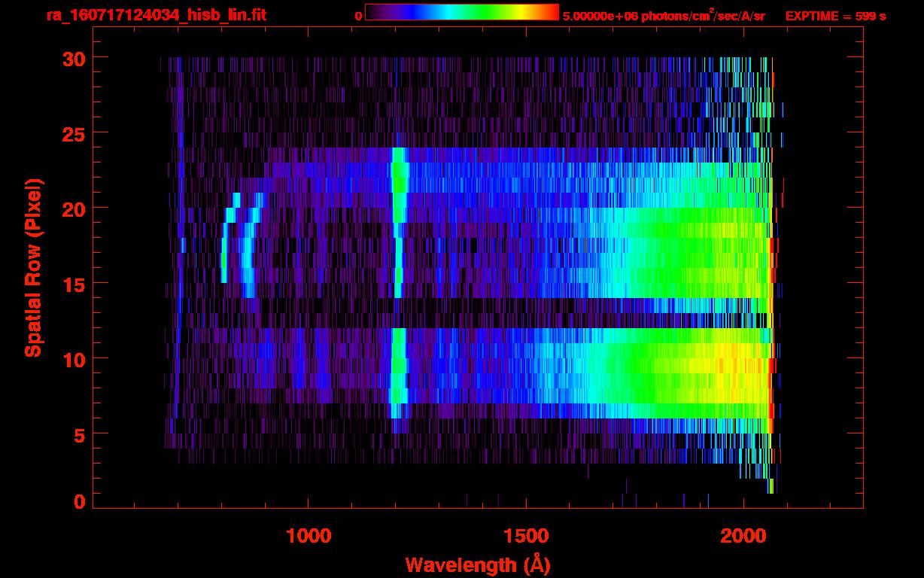
Task: Click the 20 spatial row tick label
Action: coord(74,208)
